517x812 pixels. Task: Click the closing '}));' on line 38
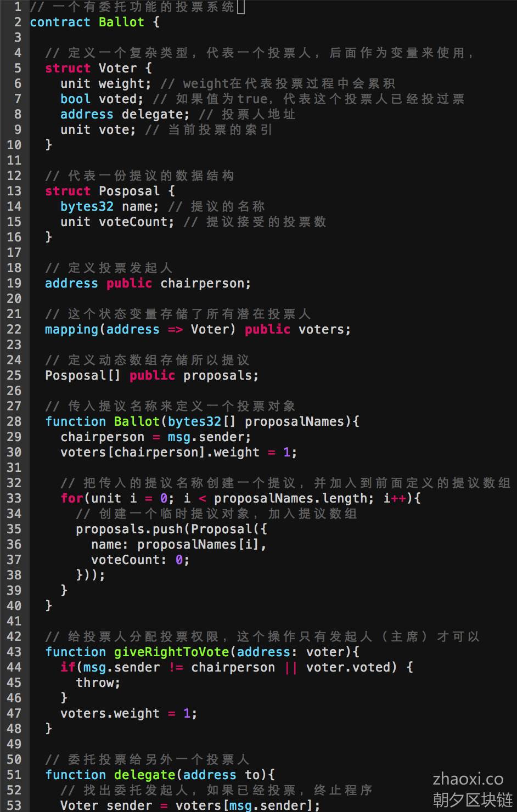[91, 575]
